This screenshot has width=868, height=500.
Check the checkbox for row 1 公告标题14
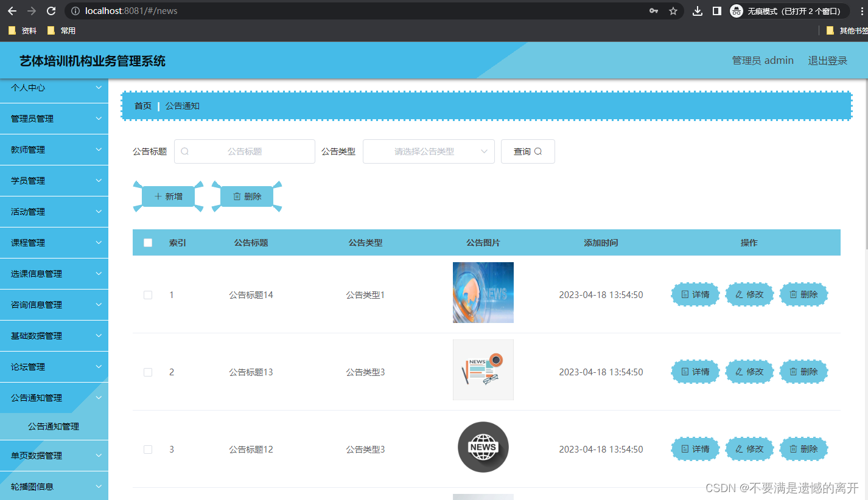[147, 294]
